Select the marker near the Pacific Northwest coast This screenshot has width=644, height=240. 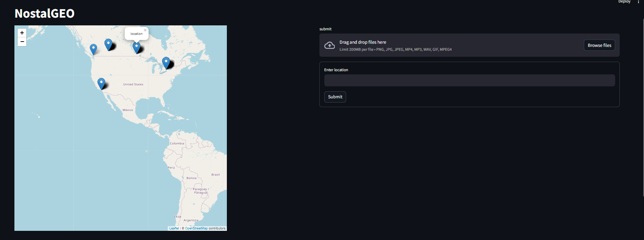pyautogui.click(x=93, y=49)
